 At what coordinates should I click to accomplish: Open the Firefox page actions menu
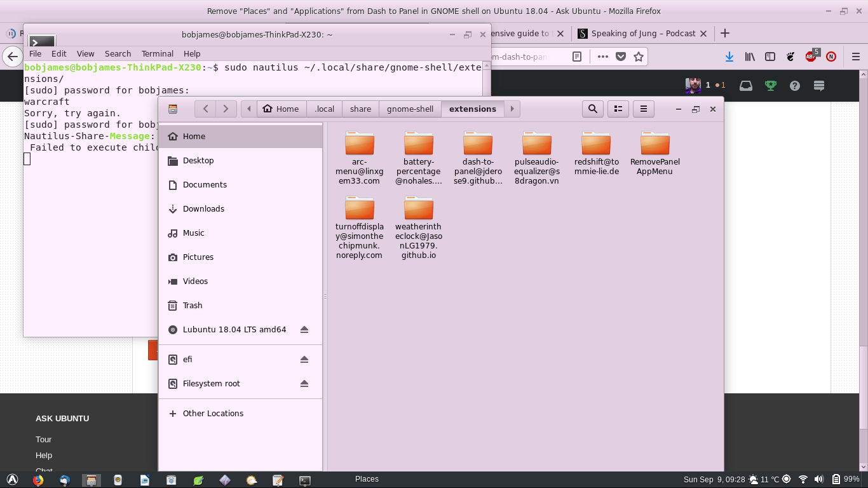(602, 57)
